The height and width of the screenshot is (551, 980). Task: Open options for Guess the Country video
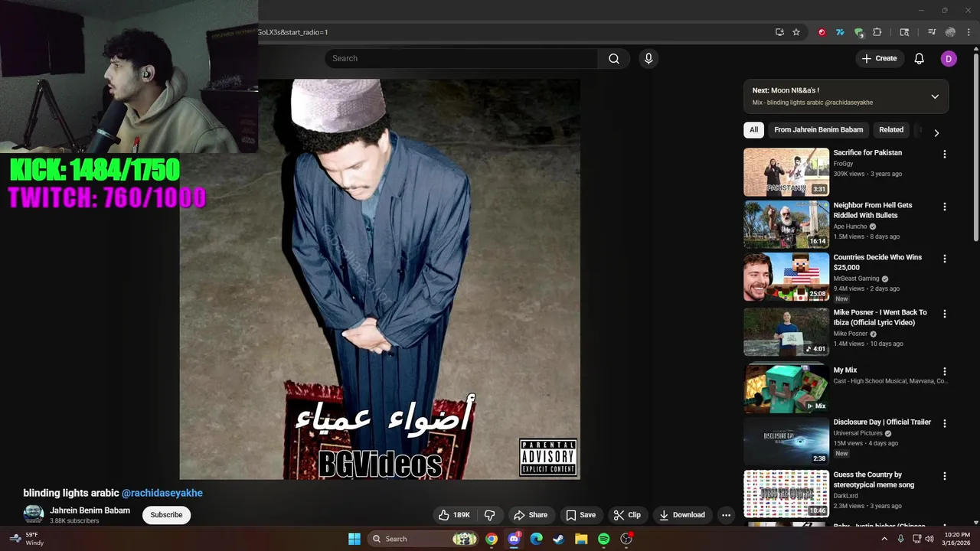tap(944, 476)
